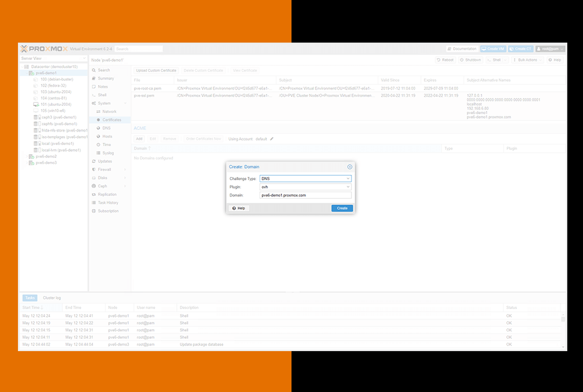The height and width of the screenshot is (392, 583).
Task: Click the Shutdown button in node toolbar
Action: point(470,60)
